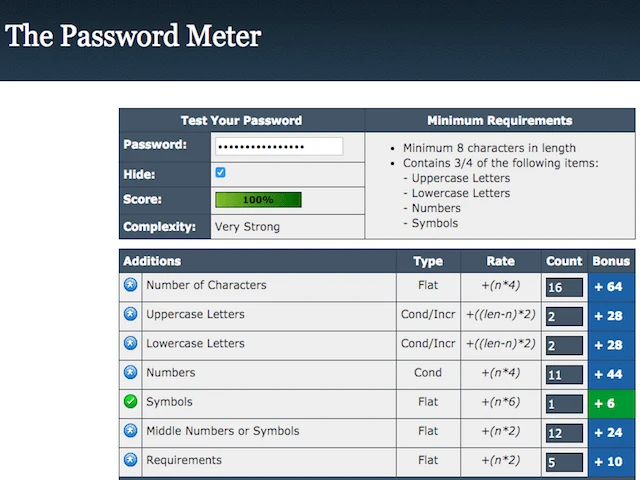Click the Very Strong complexity label
Screen dimensions: 640x480
(247, 227)
